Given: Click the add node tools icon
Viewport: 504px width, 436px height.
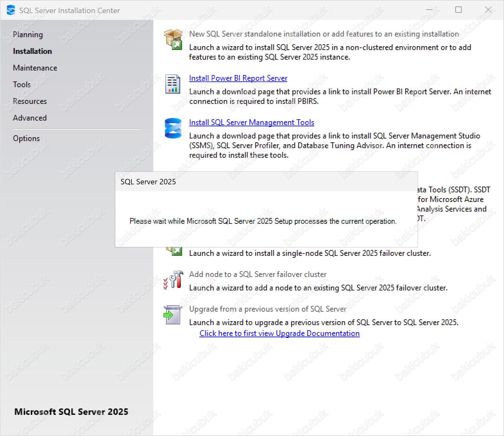Looking at the screenshot, I should [173, 280].
